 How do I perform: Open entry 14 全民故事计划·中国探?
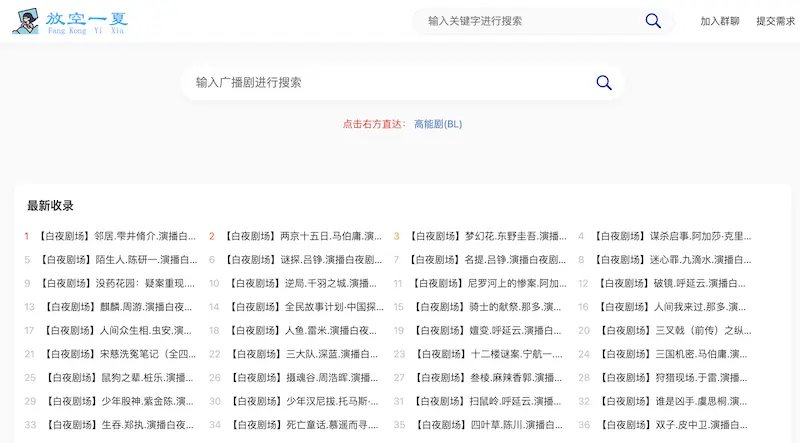(306, 307)
